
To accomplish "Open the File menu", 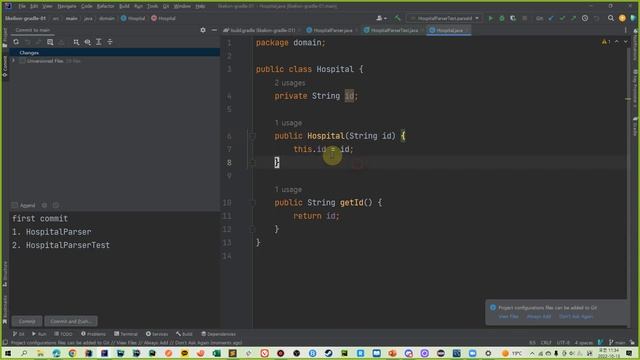I will pyautogui.click(x=22, y=7).
